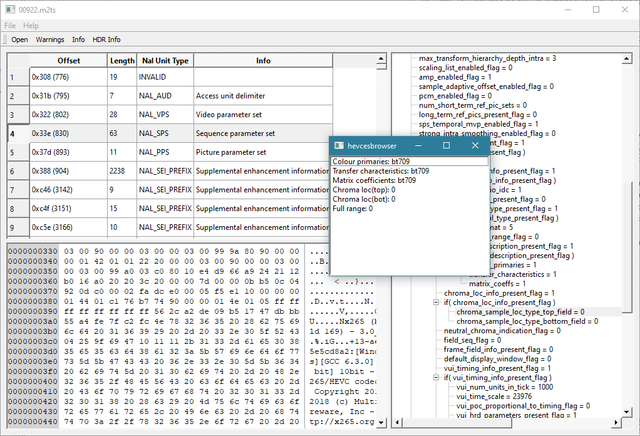The width and height of the screenshot is (640, 436).
Task: Select vui_timing_info_present_flag = 1 item
Action: point(498,368)
